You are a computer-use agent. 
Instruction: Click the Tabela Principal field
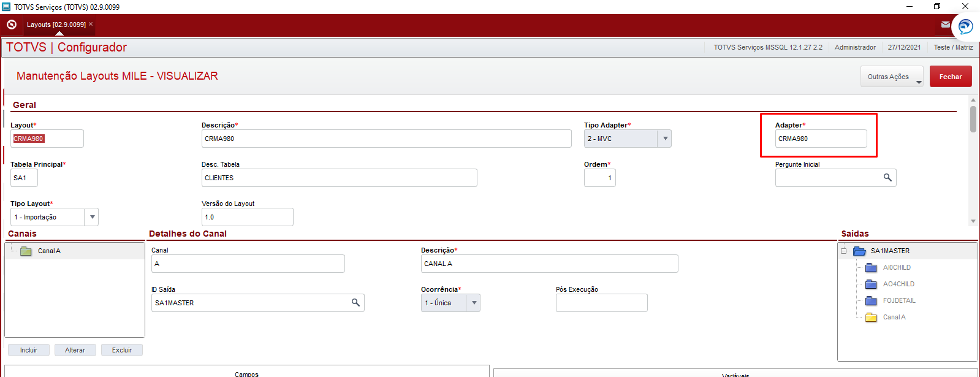tap(24, 178)
